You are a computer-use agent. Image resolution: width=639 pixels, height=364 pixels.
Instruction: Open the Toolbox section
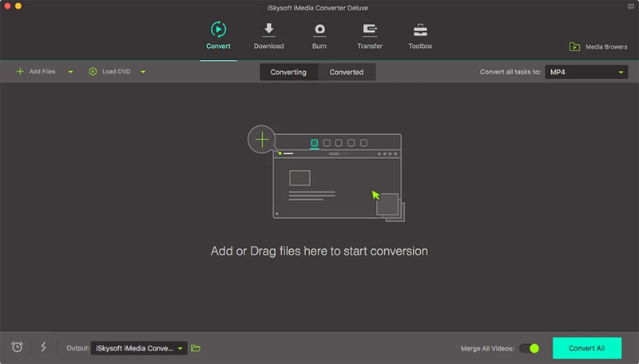point(420,36)
